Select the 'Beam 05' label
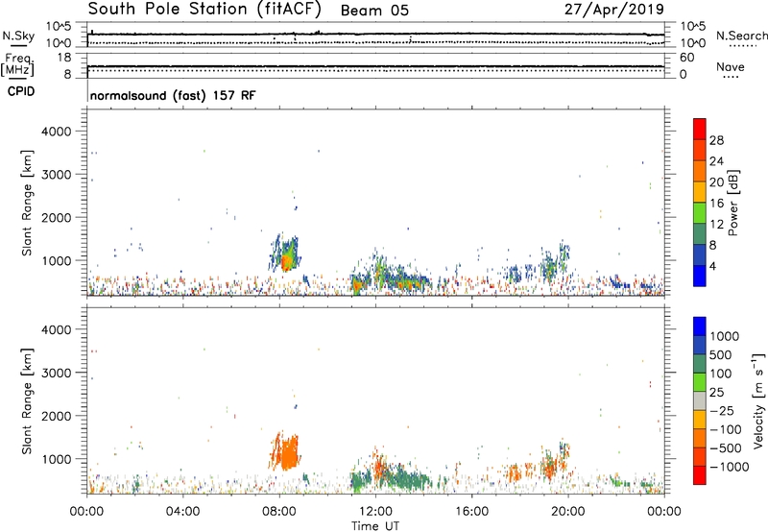 pos(374,11)
